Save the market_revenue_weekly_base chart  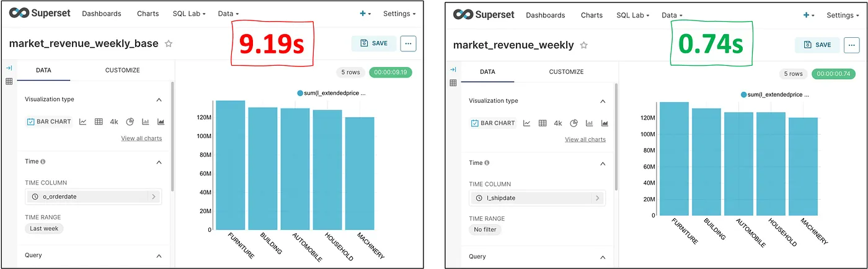[374, 43]
